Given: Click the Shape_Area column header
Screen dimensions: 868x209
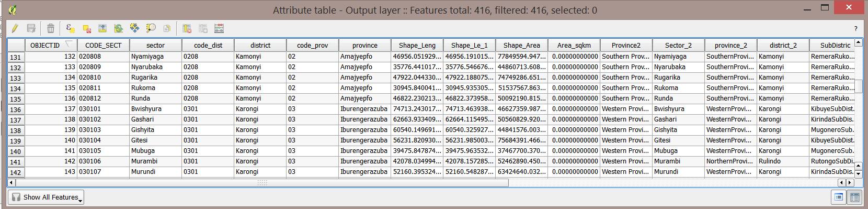Looking at the screenshot, I should (522, 46).
